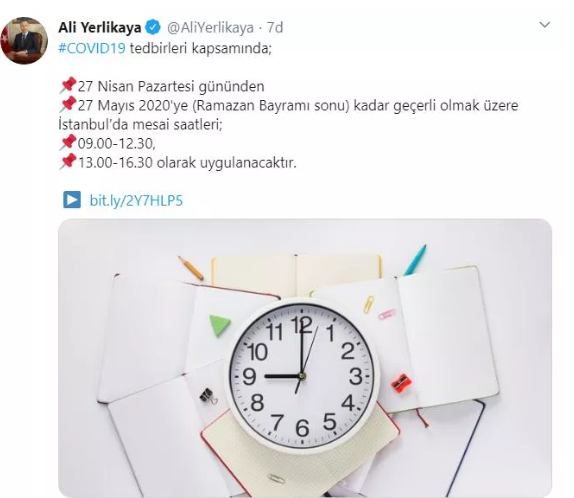Click the orange pencil in the photo
574x498 pixels.
[x=191, y=268]
